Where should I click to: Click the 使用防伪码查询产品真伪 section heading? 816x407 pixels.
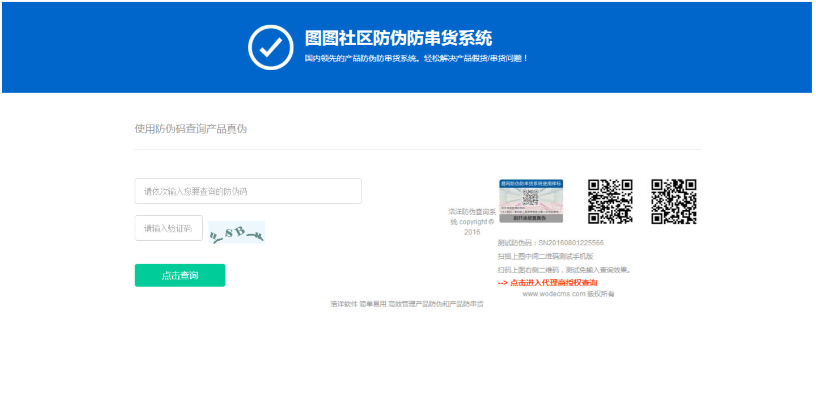pos(190,129)
